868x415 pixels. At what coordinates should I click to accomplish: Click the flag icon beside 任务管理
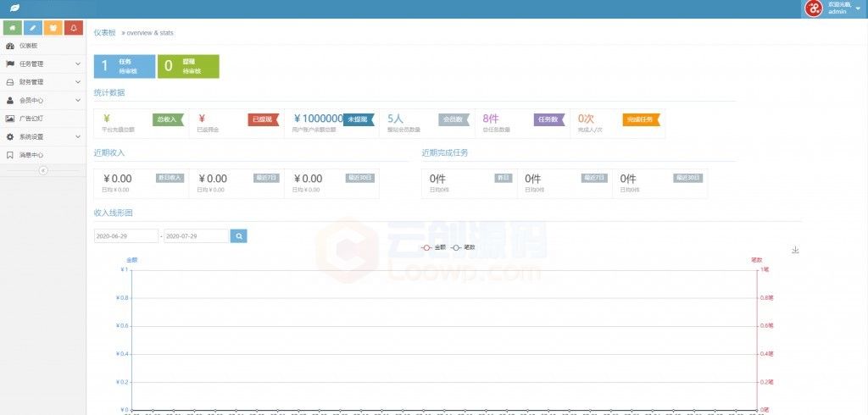tap(10, 64)
